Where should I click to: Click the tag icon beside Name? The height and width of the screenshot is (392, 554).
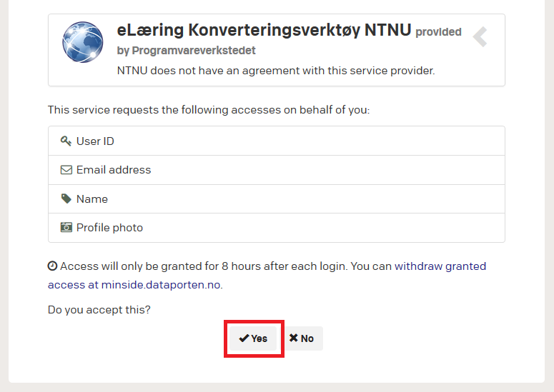point(66,198)
